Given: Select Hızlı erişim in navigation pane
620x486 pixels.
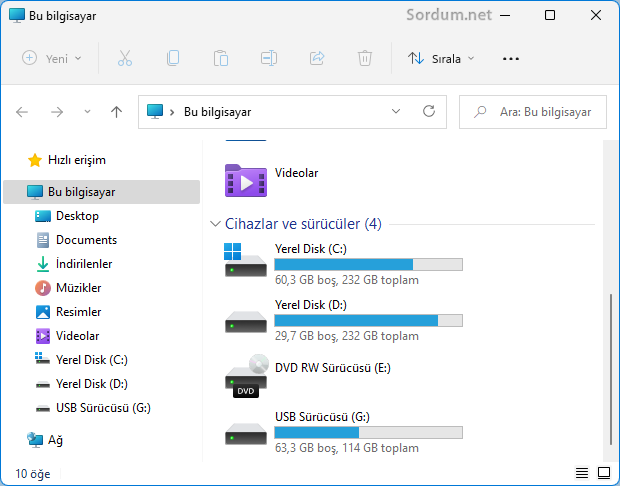Looking at the screenshot, I should 76,160.
